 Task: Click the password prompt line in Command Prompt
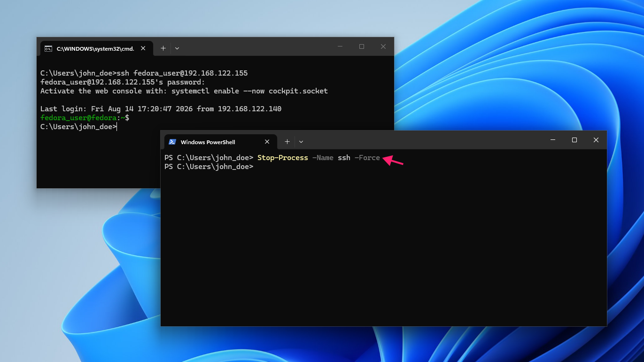pos(123,82)
